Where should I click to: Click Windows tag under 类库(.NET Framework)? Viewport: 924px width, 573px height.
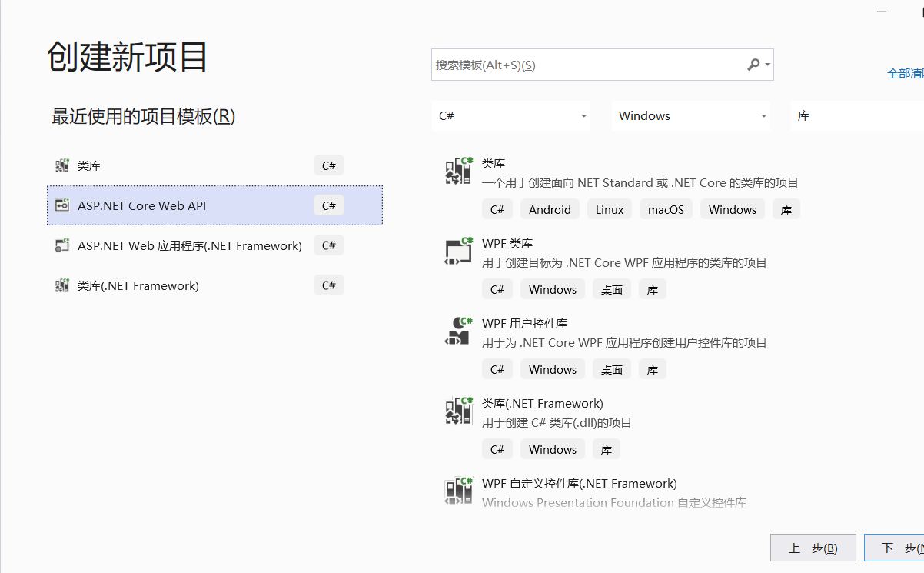click(x=553, y=449)
